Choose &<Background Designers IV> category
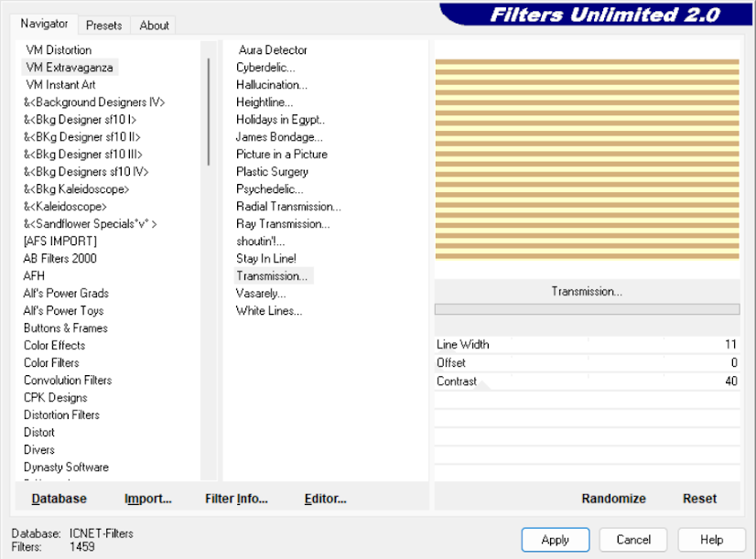 pos(94,102)
